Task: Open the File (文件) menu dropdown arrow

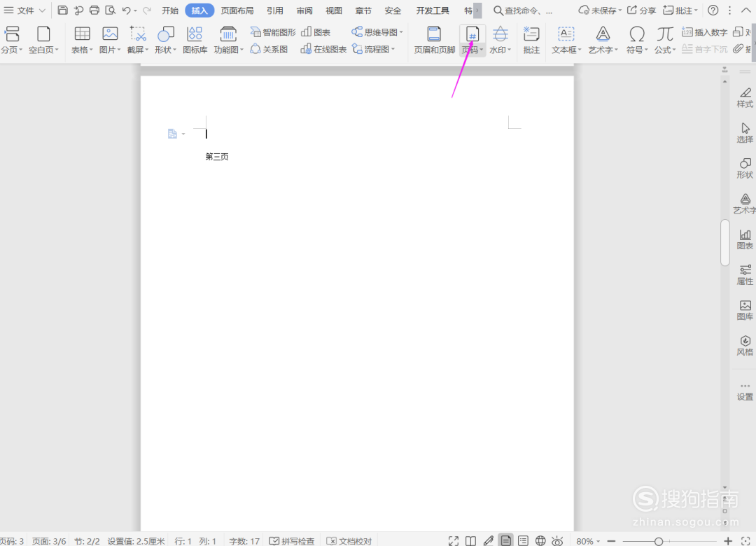Action: pos(42,10)
